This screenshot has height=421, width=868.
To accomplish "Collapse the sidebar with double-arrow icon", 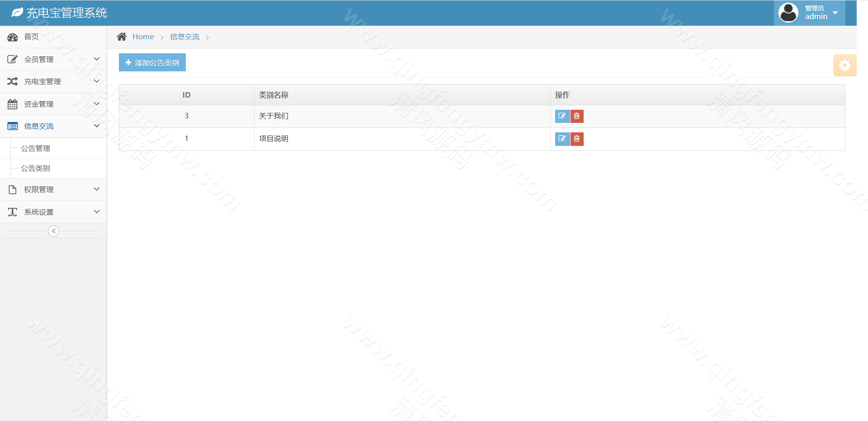I will tap(53, 231).
